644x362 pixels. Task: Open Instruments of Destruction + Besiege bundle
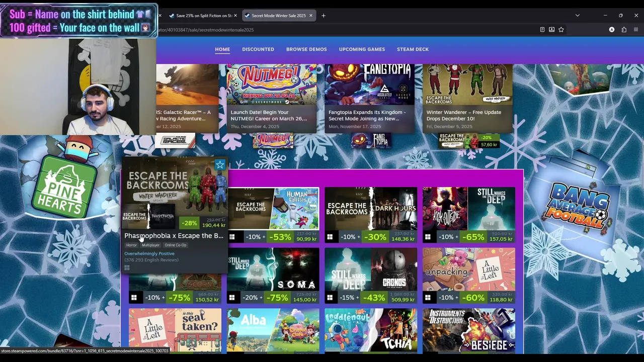coord(469,330)
